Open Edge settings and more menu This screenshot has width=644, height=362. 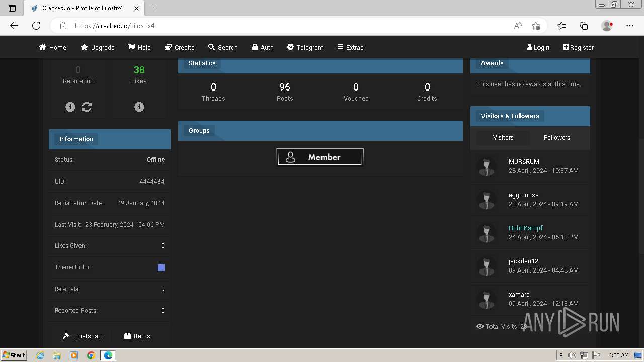coord(630,26)
